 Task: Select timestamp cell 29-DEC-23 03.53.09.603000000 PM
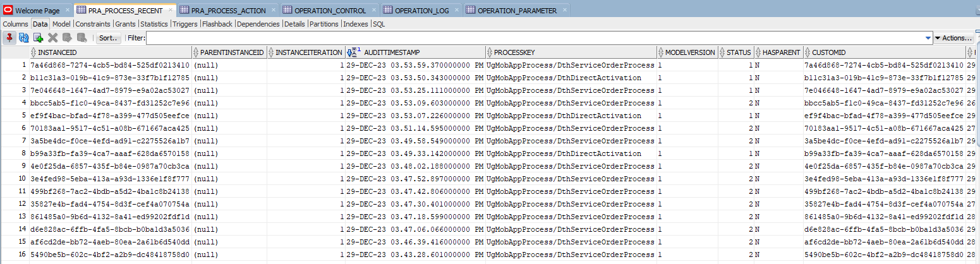415,103
